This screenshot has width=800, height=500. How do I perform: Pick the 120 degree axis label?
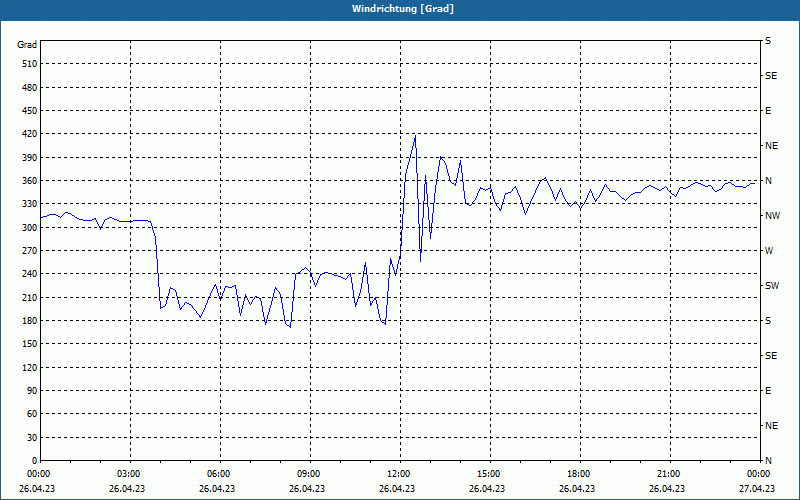(30, 367)
